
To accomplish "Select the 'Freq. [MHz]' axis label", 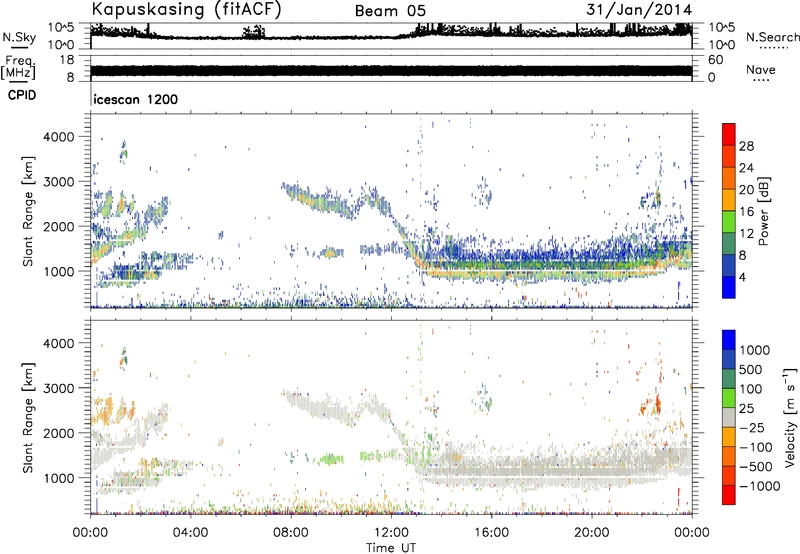I will [x=18, y=67].
